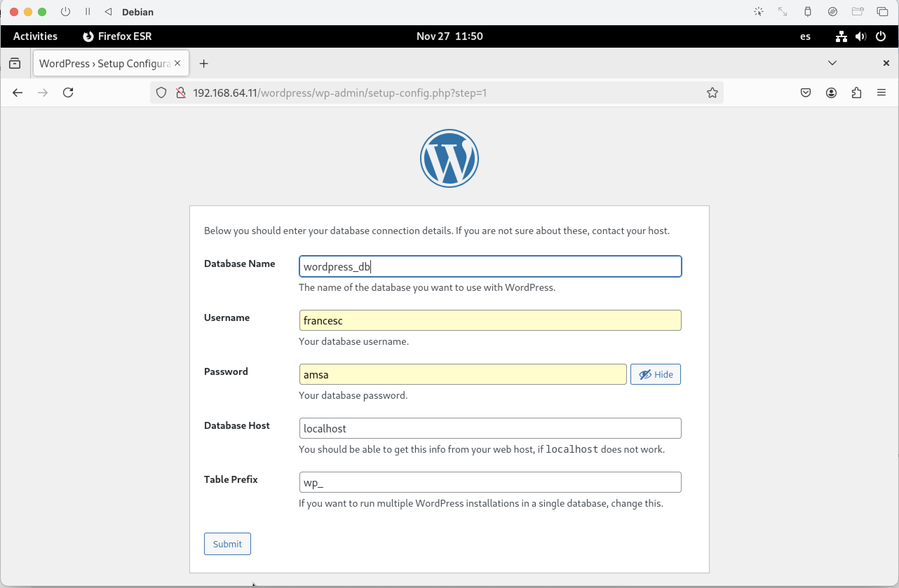Open the Firefox account icon

pos(831,93)
